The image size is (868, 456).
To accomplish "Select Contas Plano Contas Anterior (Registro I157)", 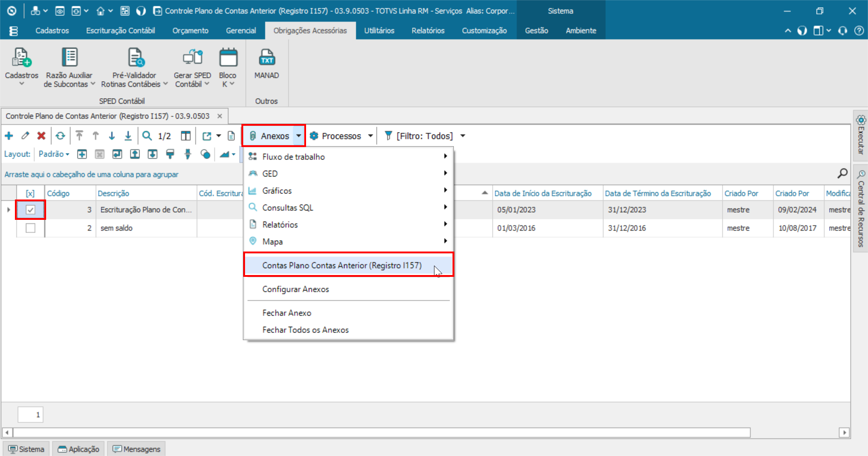I will click(349, 265).
